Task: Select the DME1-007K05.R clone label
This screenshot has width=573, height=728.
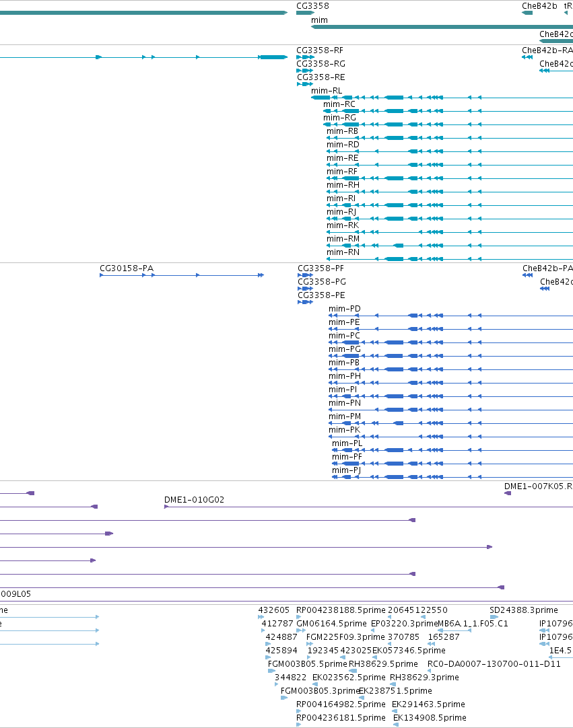Action: click(x=538, y=486)
